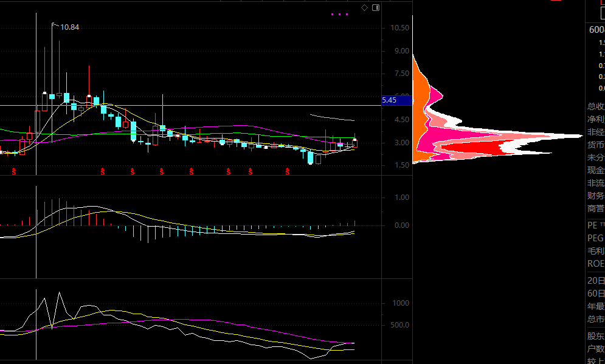Click the 10.84 high price label
The height and width of the screenshot is (364, 605).
click(70, 27)
